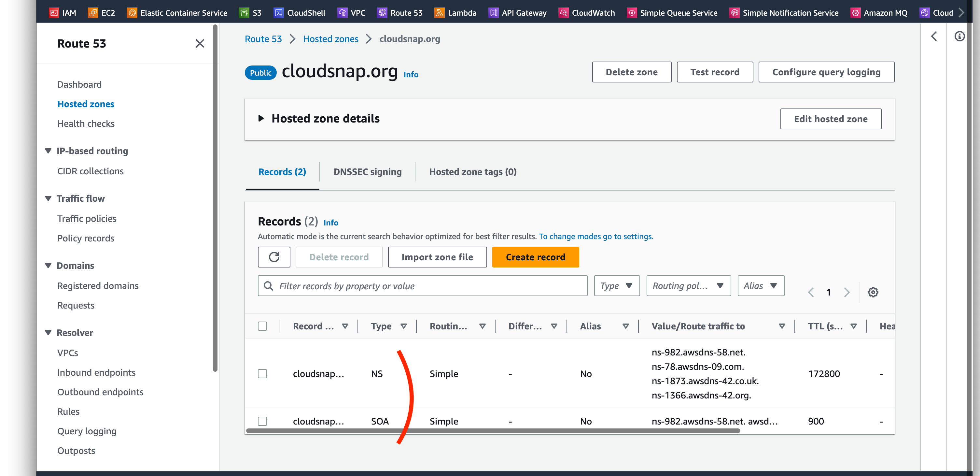Screen dimensions: 980x476
Task: Collapse the Domains sidebar section
Action: [x=48, y=266]
